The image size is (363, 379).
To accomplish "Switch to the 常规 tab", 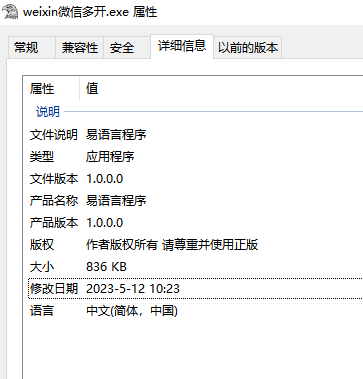I will pos(31,48).
